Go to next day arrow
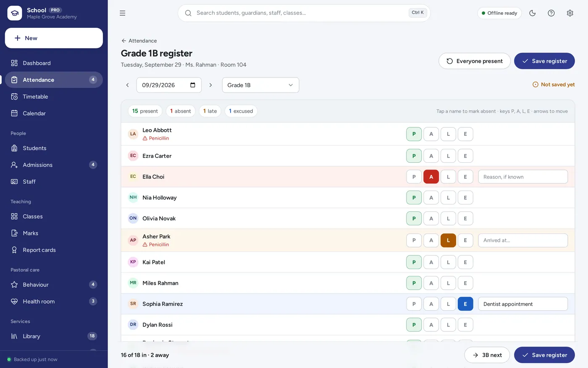Screen dimensions: 588x368 point(210,85)
